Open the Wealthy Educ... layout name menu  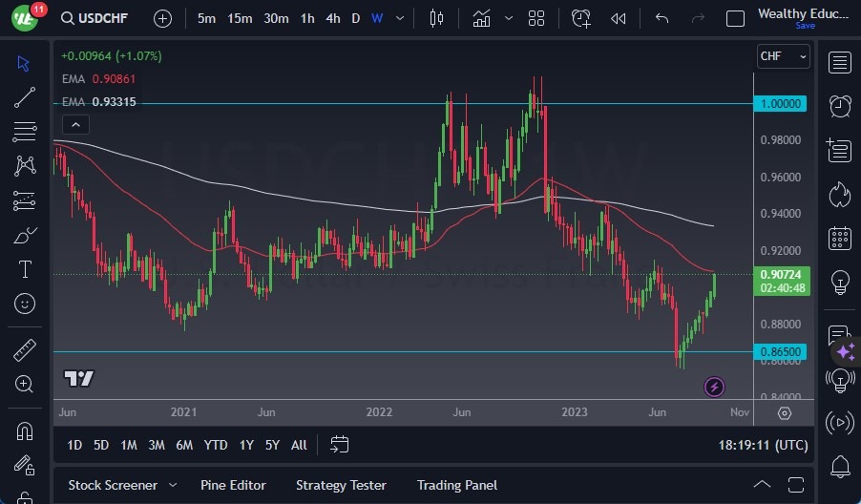coord(803,13)
